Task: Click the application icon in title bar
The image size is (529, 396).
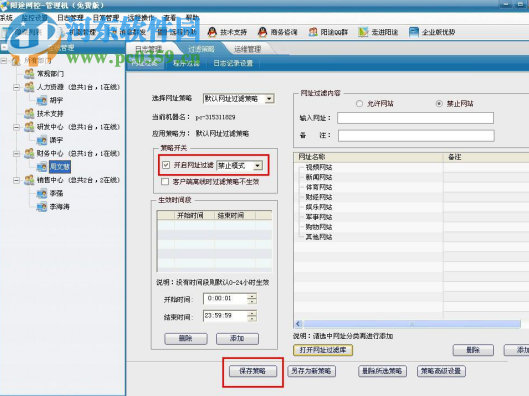Action: click(4, 6)
